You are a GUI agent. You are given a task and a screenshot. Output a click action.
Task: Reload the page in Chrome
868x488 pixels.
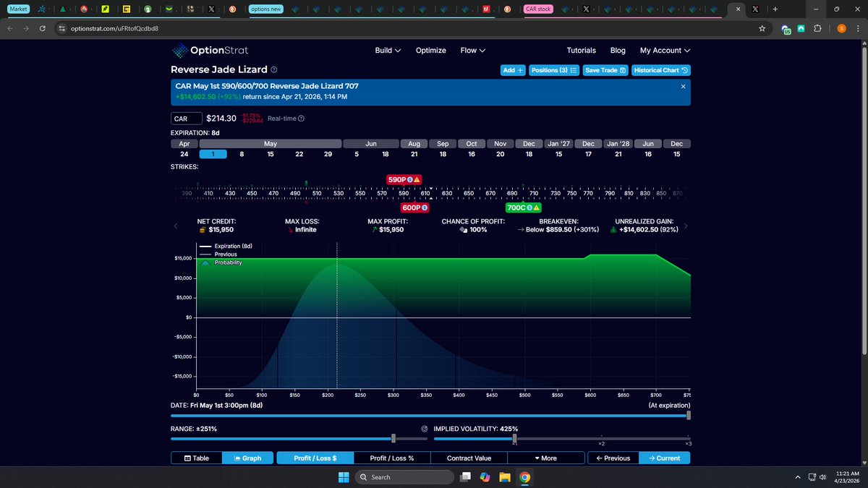(x=43, y=28)
